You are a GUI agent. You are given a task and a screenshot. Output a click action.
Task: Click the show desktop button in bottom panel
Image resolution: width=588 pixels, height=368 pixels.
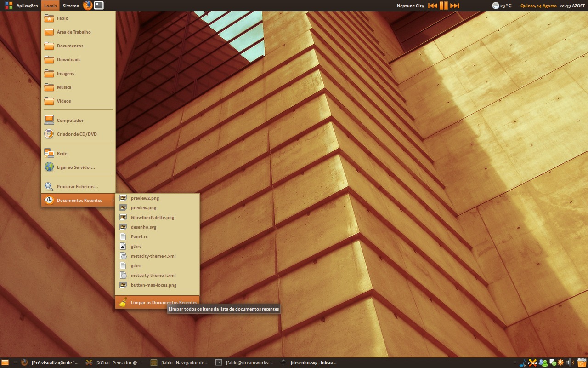(5, 362)
